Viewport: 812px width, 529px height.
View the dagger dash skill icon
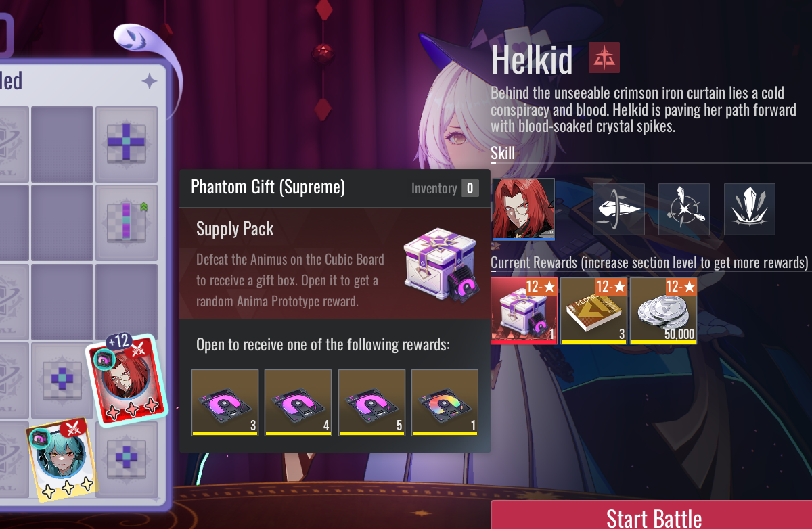tap(618, 209)
